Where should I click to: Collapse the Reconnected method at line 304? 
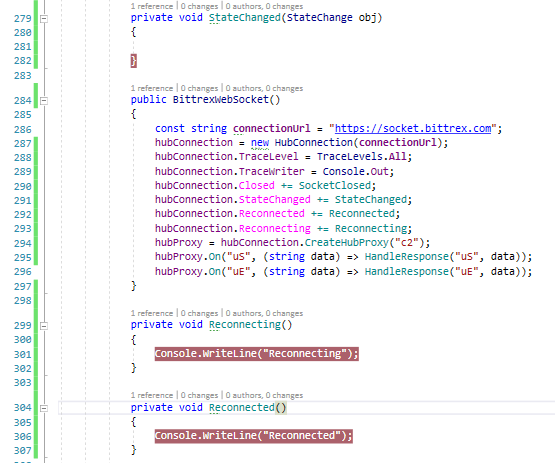coord(44,408)
